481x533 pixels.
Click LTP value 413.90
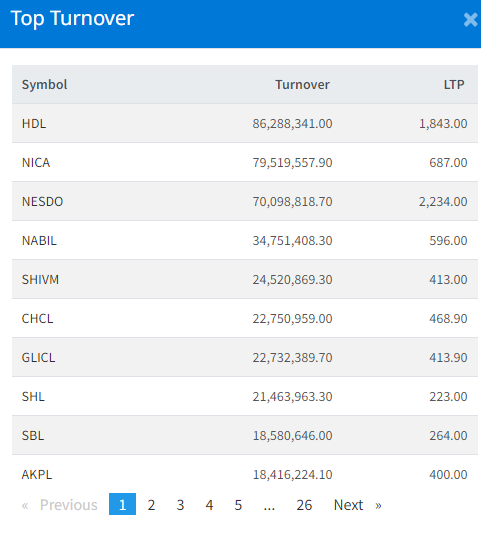(x=448, y=358)
